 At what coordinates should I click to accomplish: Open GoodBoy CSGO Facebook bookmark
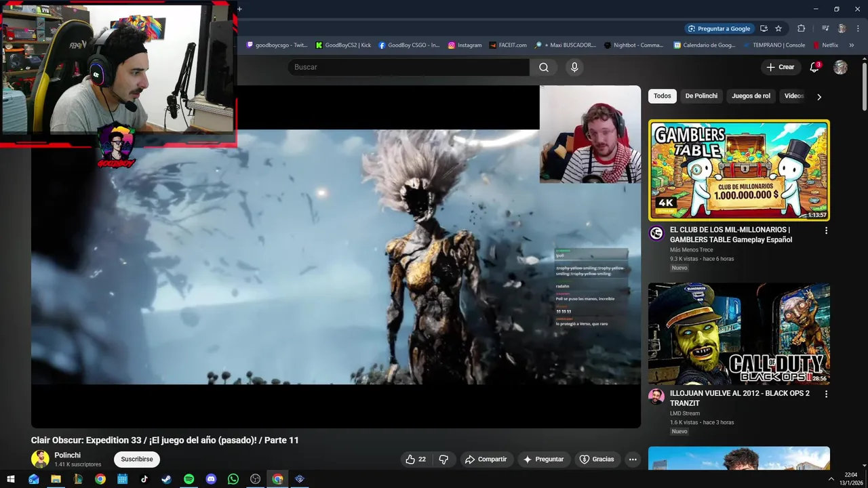coord(409,45)
